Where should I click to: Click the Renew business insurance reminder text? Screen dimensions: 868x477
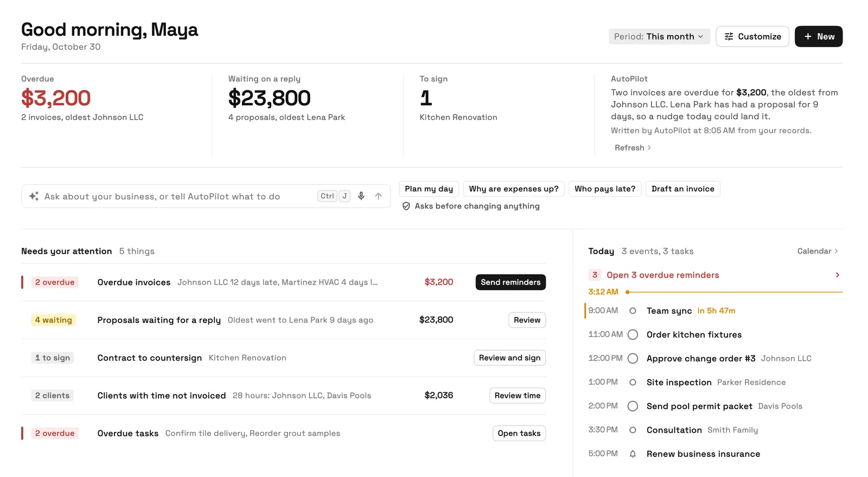tap(704, 454)
